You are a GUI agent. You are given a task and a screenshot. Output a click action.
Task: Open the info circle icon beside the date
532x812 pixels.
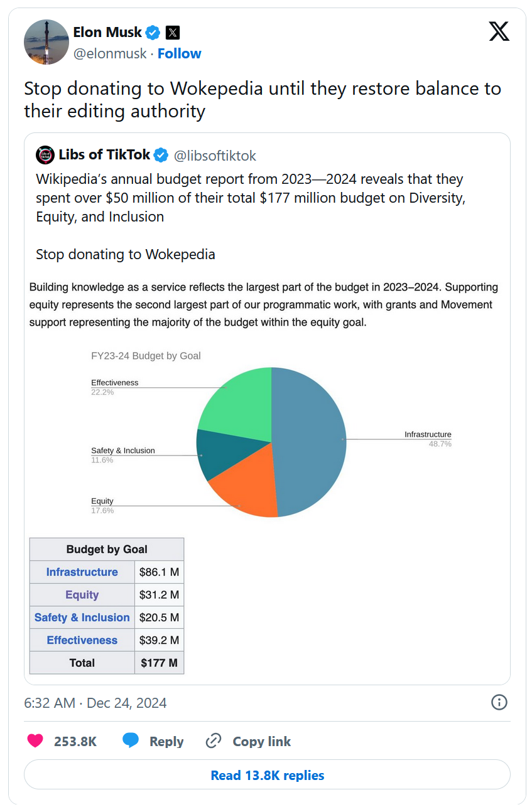(x=499, y=702)
